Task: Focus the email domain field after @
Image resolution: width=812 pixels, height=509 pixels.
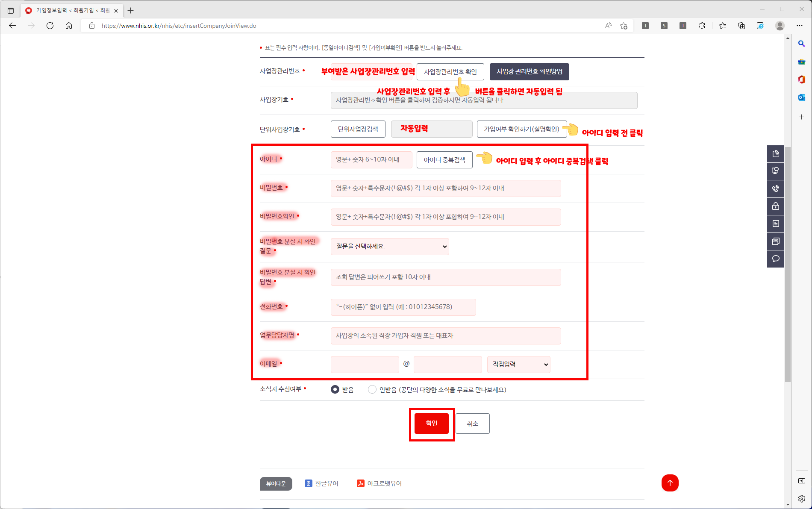Action: (448, 365)
